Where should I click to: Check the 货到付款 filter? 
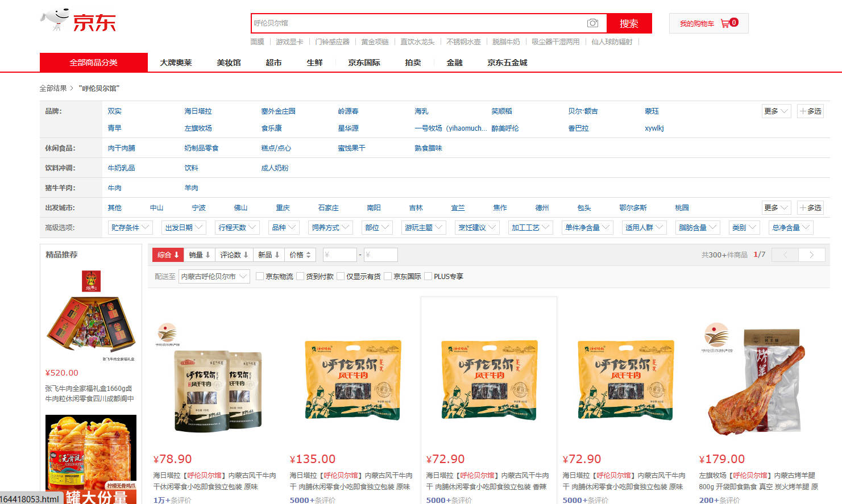click(300, 276)
